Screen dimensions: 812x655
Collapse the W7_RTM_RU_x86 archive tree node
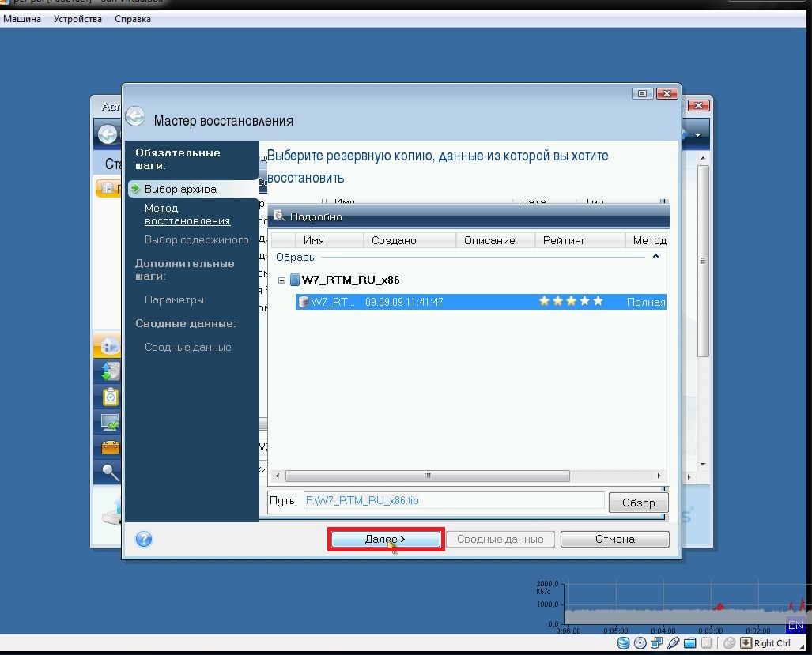[282, 280]
